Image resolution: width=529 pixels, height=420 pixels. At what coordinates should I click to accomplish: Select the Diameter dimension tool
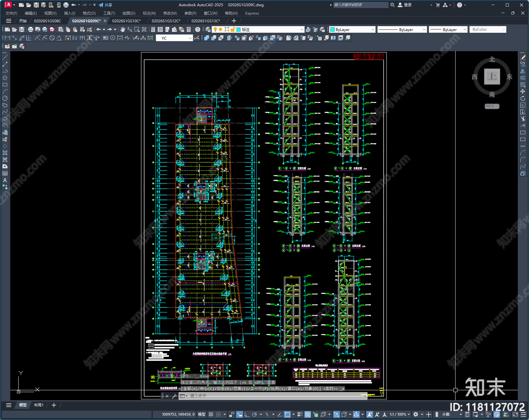(x=52, y=38)
